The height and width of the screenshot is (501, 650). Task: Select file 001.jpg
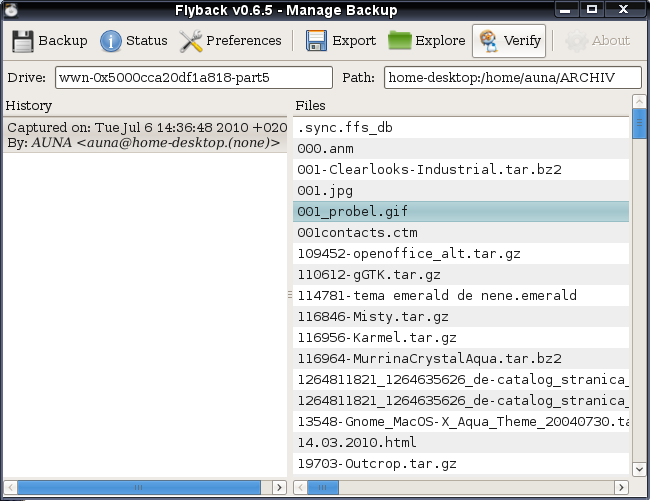461,191
